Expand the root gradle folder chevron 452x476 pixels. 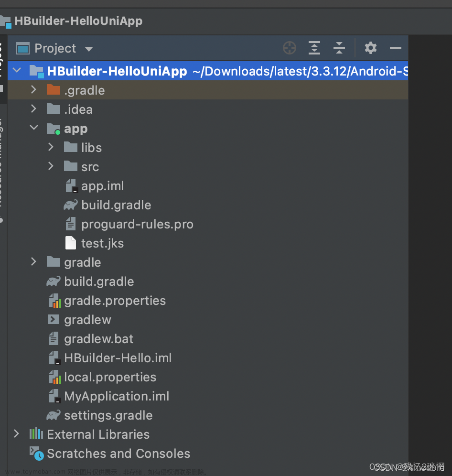tap(33, 262)
